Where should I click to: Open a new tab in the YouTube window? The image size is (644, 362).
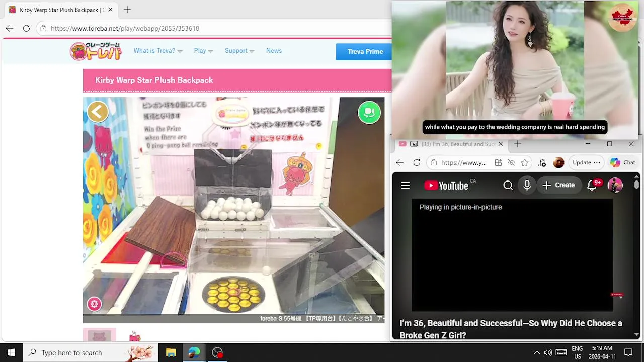pyautogui.click(x=518, y=144)
